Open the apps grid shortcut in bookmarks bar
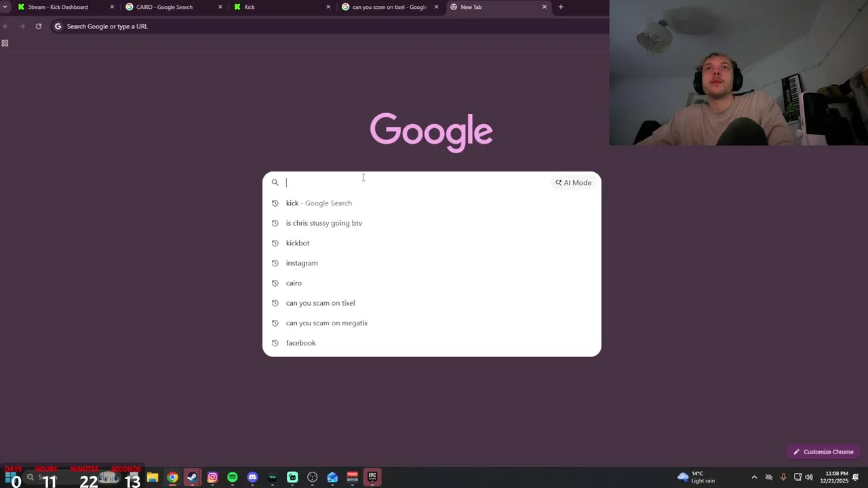Image resolution: width=868 pixels, height=488 pixels. 5,43
